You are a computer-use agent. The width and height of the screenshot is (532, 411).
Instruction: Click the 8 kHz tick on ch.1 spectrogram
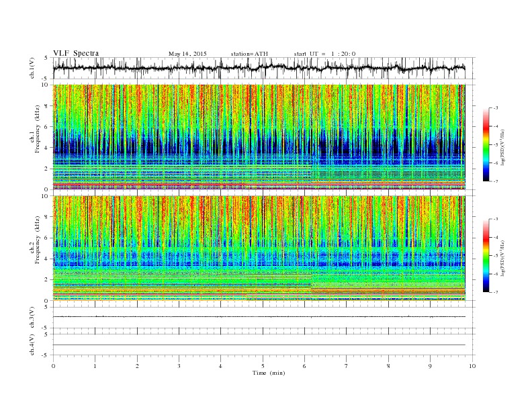(47, 106)
